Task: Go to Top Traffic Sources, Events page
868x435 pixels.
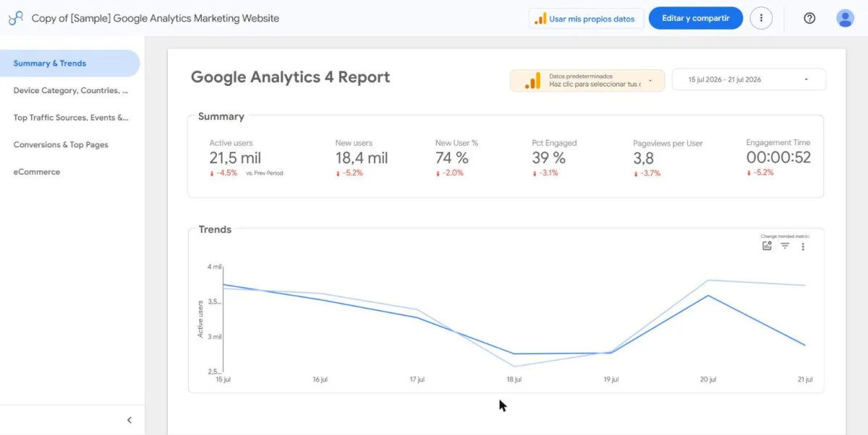Action: 69,118
